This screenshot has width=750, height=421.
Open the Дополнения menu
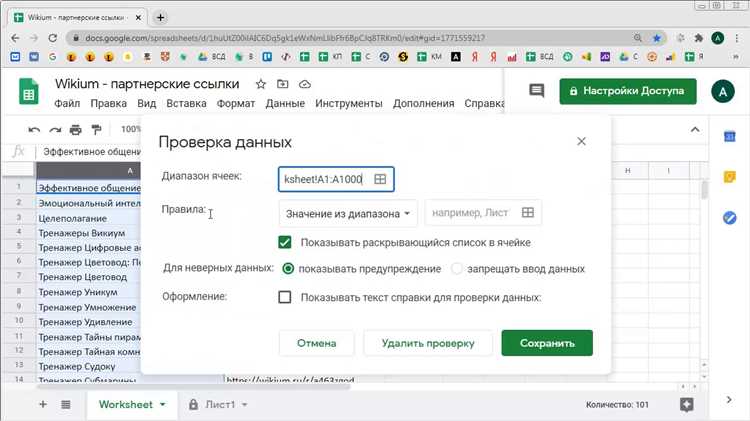click(x=423, y=103)
